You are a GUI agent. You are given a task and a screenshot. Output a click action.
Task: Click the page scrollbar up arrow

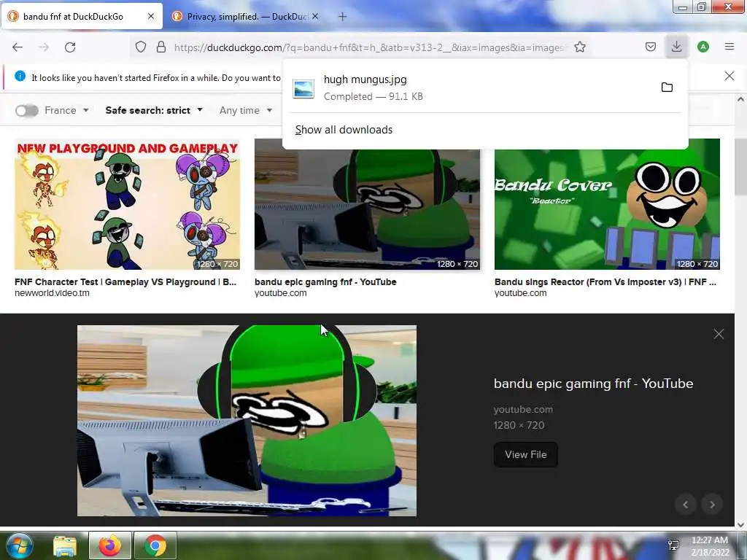point(740,99)
